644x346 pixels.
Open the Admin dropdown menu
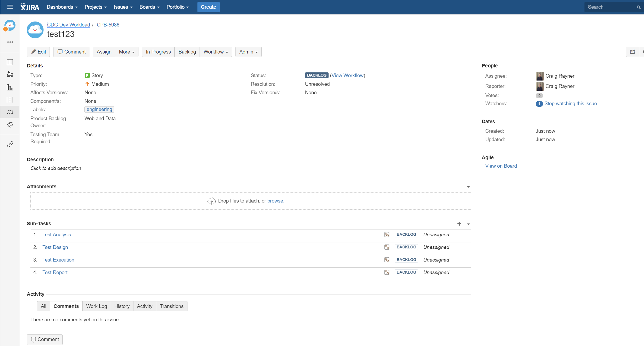click(x=248, y=52)
